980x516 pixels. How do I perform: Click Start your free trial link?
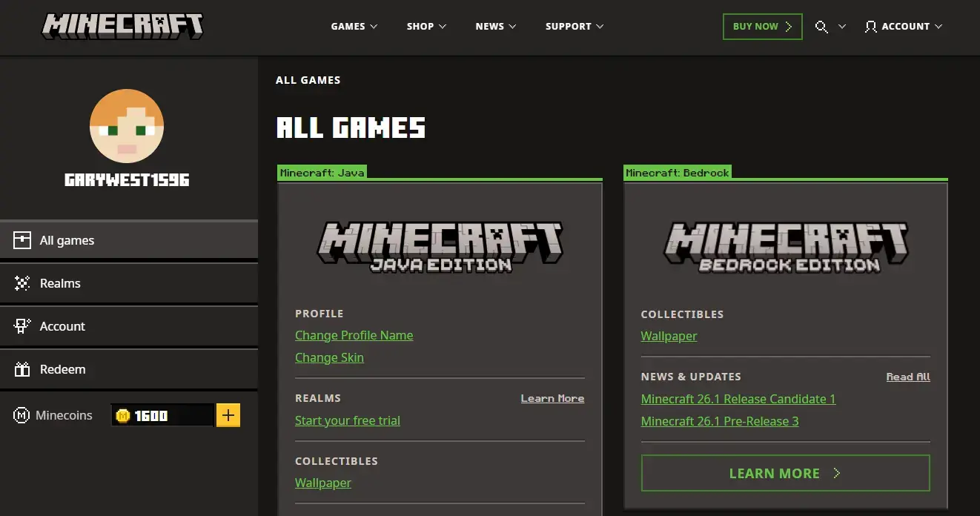click(x=347, y=420)
